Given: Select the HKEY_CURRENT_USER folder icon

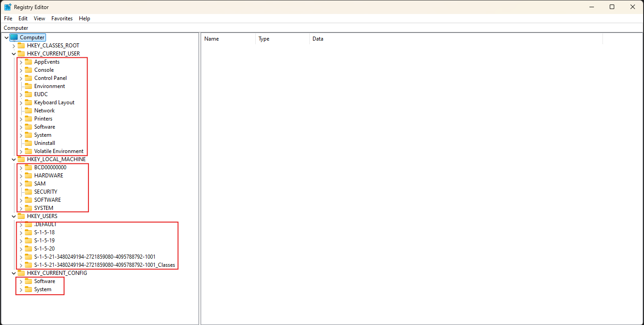Looking at the screenshot, I should (x=21, y=54).
